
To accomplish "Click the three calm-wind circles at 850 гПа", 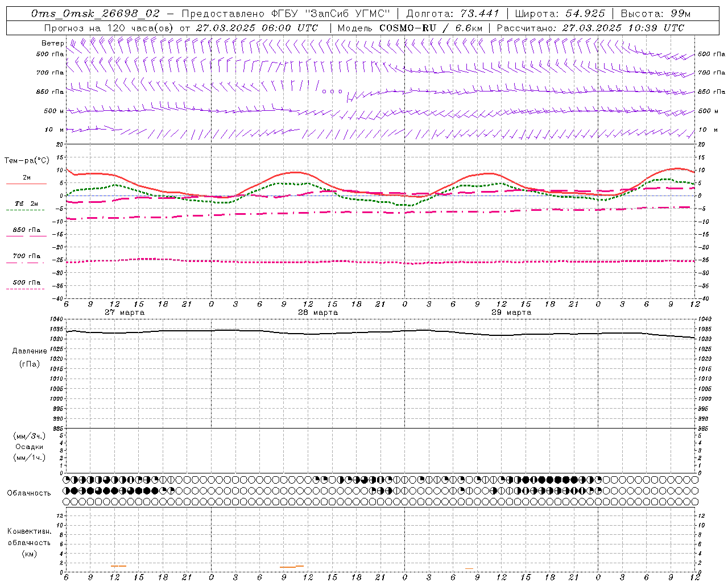I will pos(332,91).
